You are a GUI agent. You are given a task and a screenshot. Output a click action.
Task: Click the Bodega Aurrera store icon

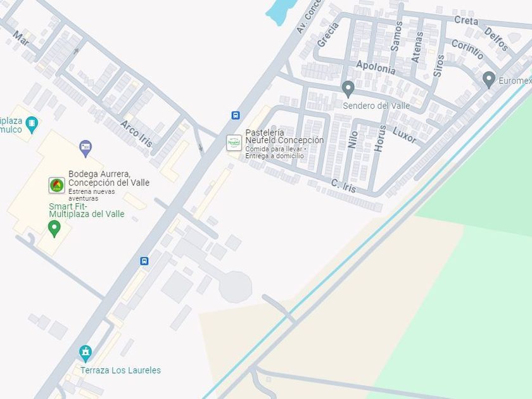pos(56,185)
